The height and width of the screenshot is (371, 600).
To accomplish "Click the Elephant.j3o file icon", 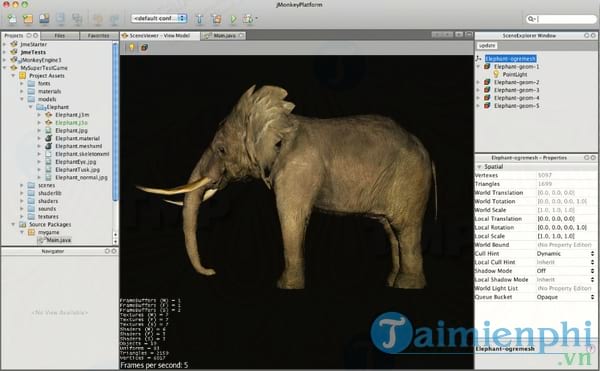I will (49, 123).
